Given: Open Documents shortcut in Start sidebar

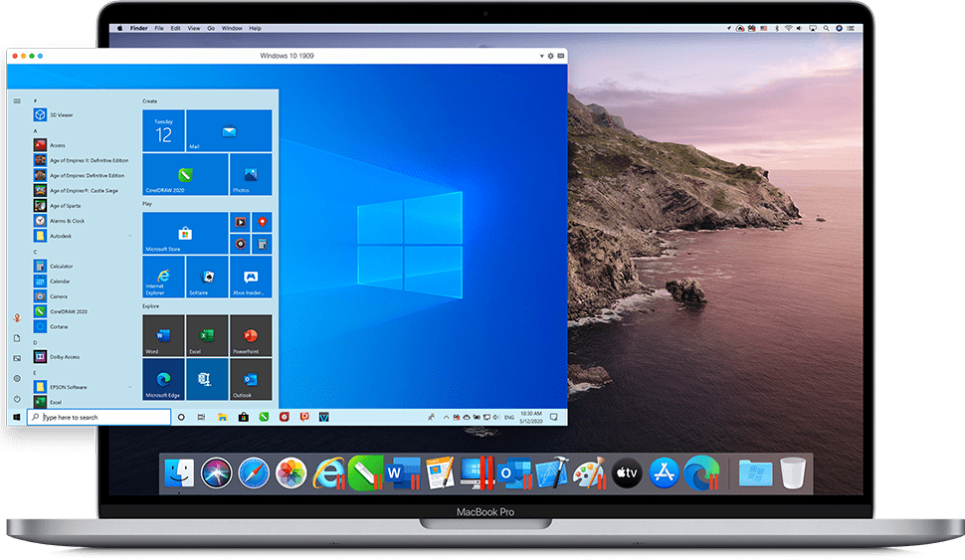Looking at the screenshot, I should pos(17,338).
